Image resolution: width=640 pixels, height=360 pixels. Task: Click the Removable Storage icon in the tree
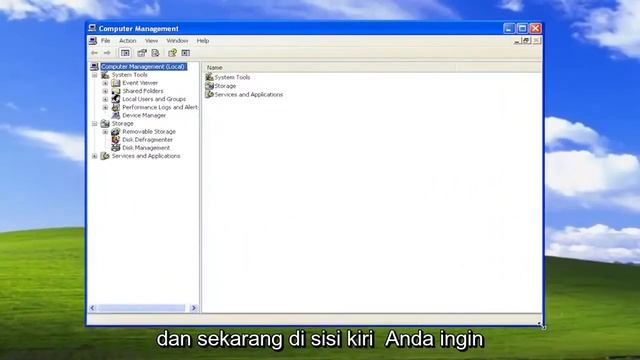116,131
